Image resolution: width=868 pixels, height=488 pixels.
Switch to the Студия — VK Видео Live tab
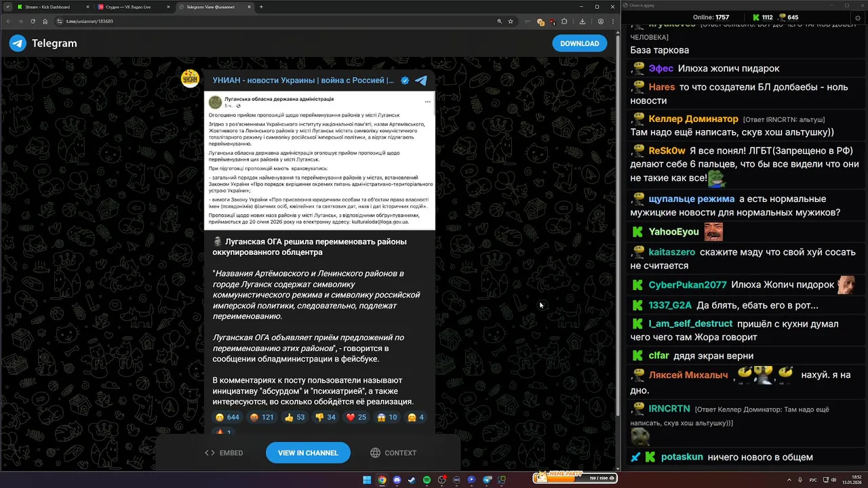[132, 7]
